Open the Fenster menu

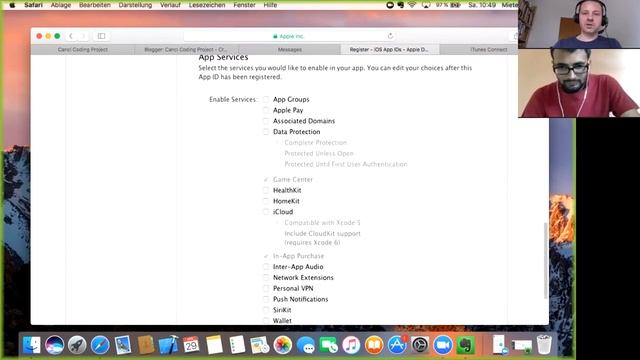(x=244, y=5)
